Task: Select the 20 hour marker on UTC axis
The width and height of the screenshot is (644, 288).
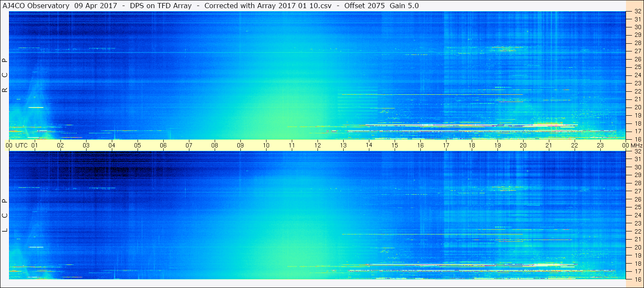Action: [x=523, y=145]
